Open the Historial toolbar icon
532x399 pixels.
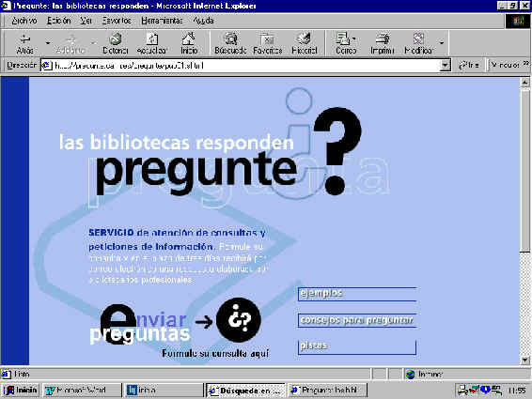click(x=304, y=39)
